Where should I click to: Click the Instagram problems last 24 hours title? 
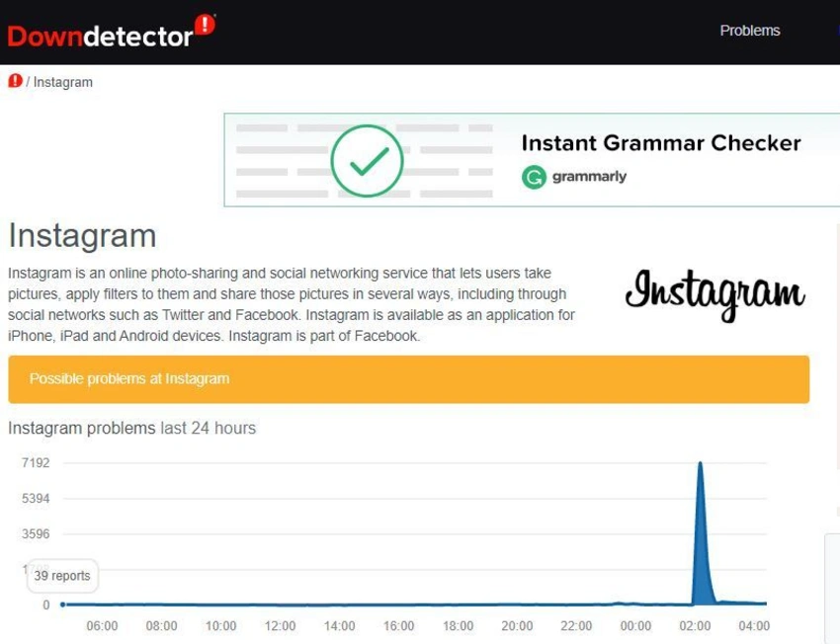(x=131, y=429)
